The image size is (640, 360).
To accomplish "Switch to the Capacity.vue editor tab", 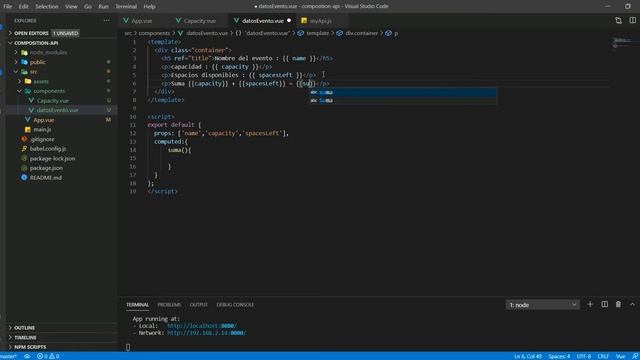I will [x=199, y=20].
